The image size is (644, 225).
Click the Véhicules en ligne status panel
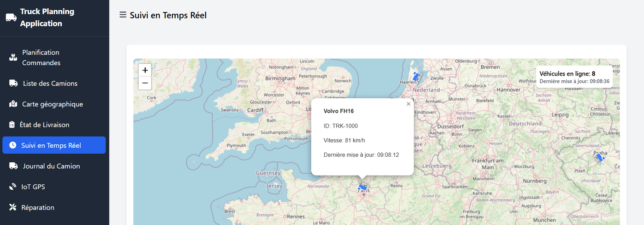click(574, 77)
